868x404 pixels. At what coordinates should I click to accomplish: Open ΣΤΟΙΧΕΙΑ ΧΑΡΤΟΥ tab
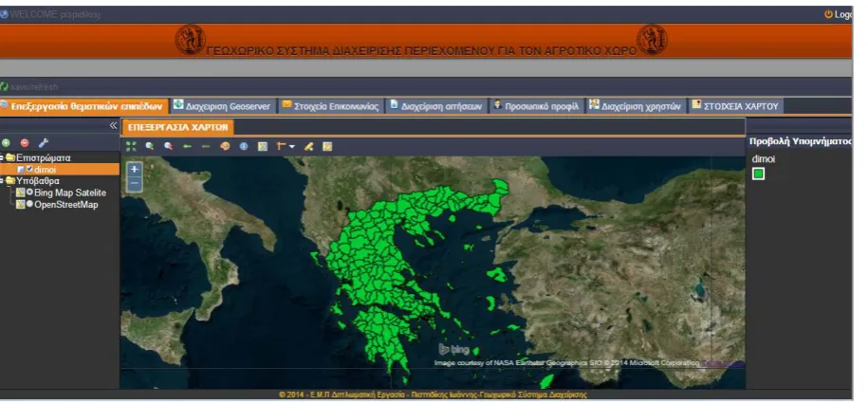736,106
